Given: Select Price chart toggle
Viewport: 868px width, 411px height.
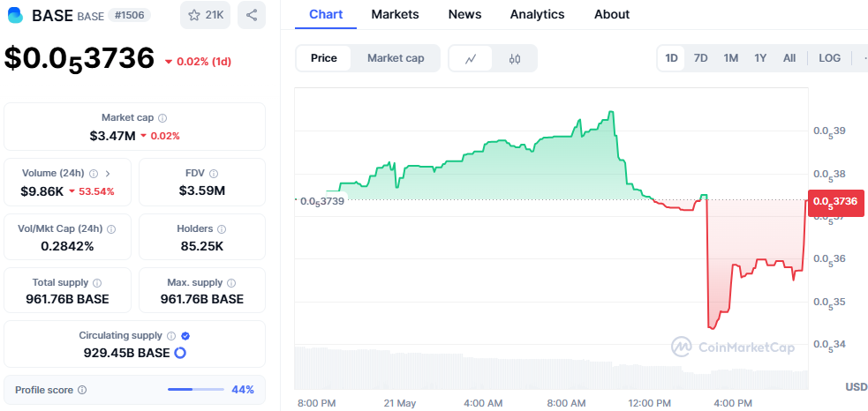Looking at the screenshot, I should click(324, 58).
